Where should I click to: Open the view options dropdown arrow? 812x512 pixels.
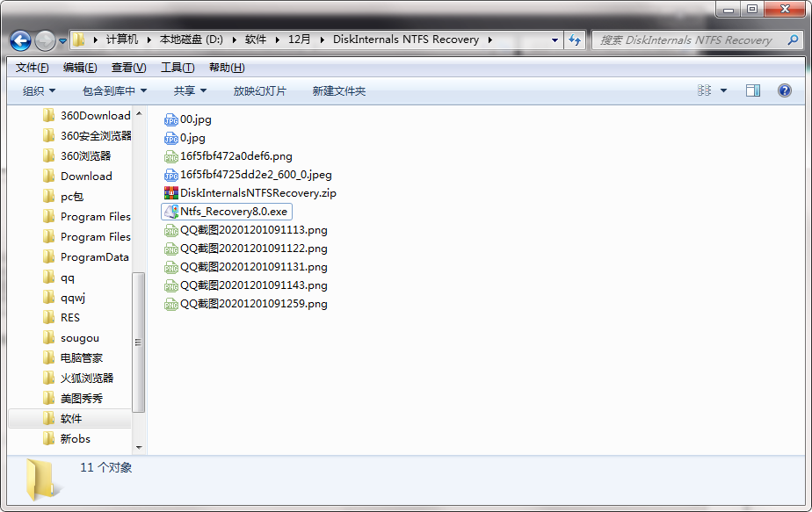pos(723,90)
